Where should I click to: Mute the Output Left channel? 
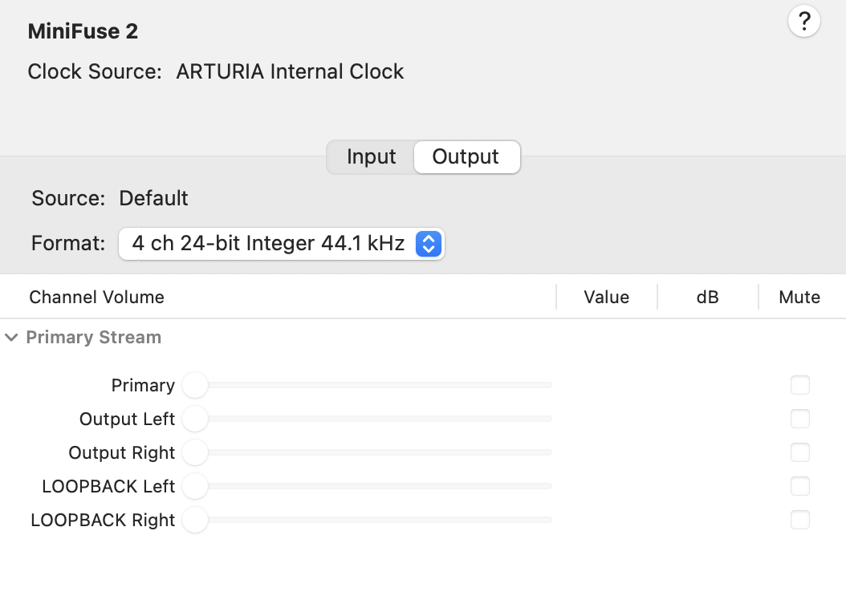tap(799, 419)
